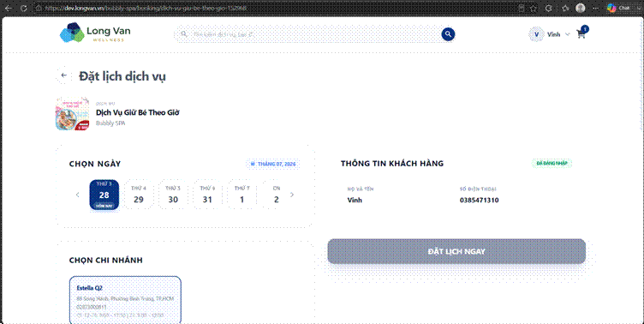Select date 29 Thứ 4
This screenshot has width=644, height=324.
(139, 195)
